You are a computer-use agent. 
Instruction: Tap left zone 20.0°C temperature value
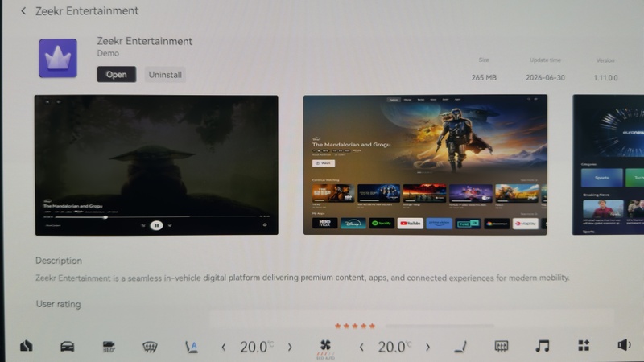[257, 347]
